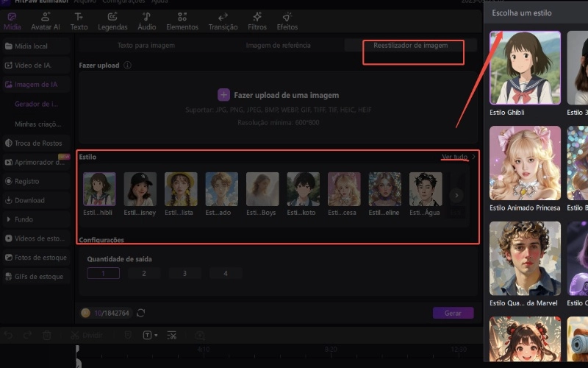
Task: Click the next arrow in style row
Action: pyautogui.click(x=456, y=195)
